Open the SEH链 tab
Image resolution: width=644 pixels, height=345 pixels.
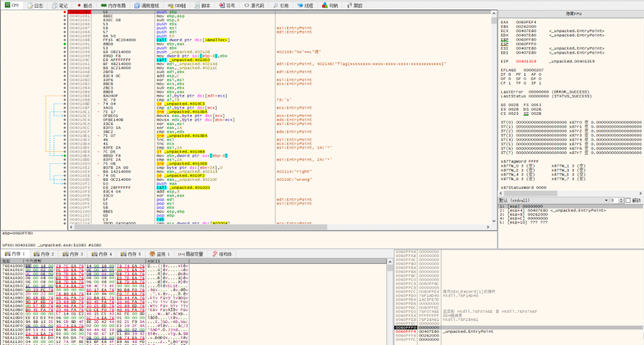click(176, 5)
